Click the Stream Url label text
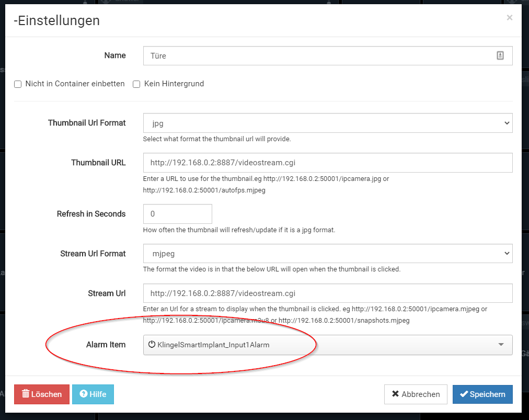529x420 pixels. pyautogui.click(x=107, y=293)
